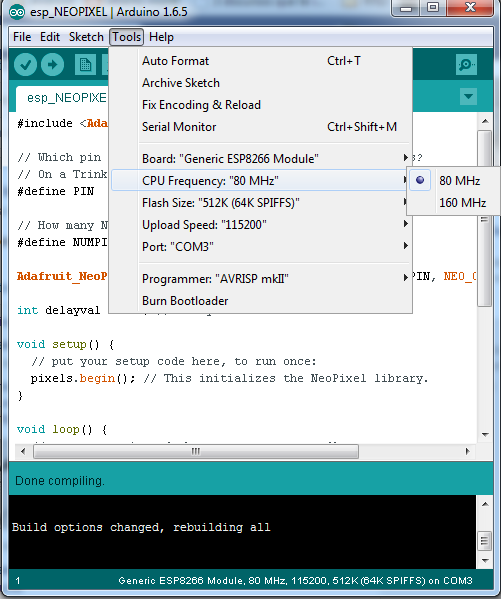Image resolution: width=501 pixels, height=599 pixels.
Task: Click the console scrollbar thumb
Action: (x=485, y=541)
